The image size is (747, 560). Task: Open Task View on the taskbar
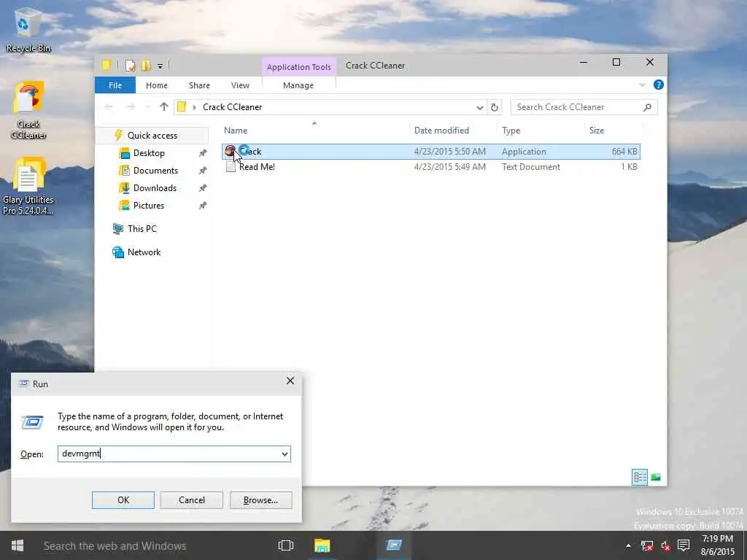(x=286, y=545)
